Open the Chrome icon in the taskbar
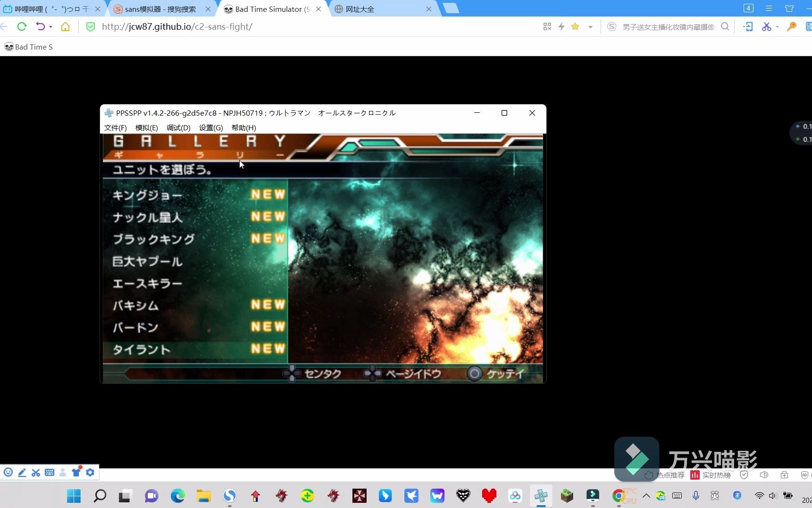 click(619, 496)
